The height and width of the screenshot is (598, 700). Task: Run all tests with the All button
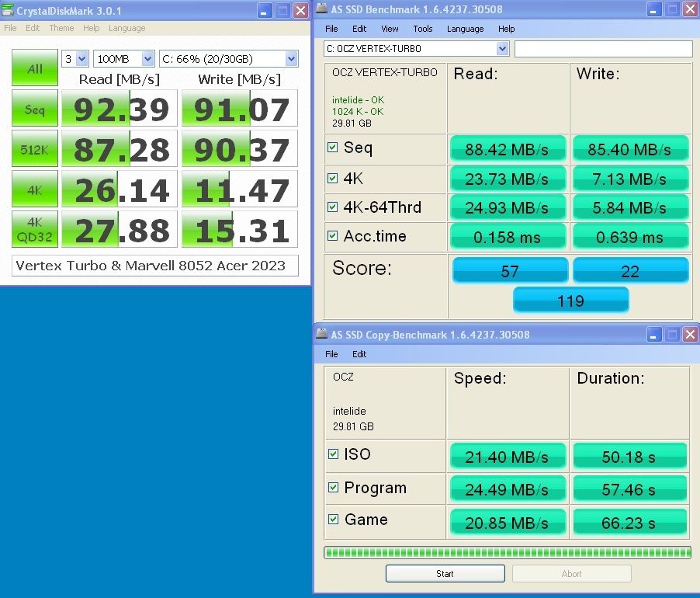tap(35, 68)
